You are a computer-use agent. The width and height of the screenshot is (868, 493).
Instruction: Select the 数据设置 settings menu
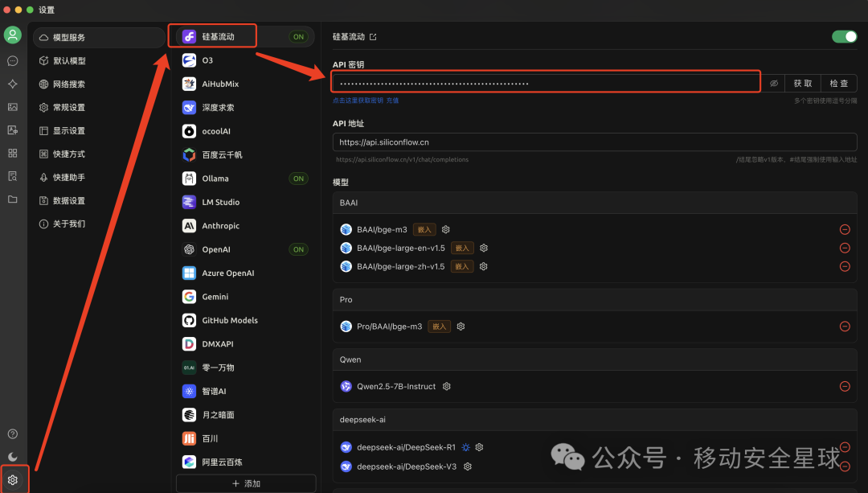tap(99, 200)
